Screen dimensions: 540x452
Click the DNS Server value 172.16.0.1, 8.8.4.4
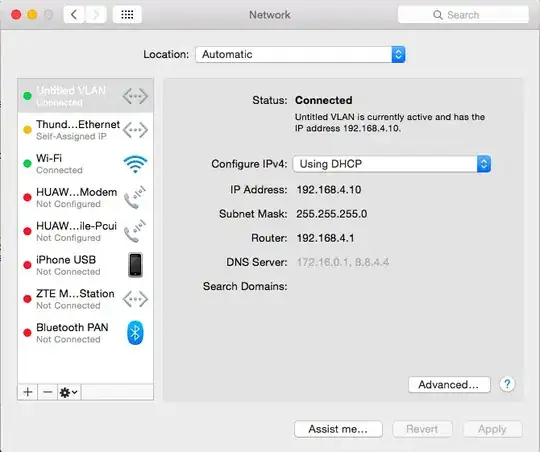coord(343,262)
